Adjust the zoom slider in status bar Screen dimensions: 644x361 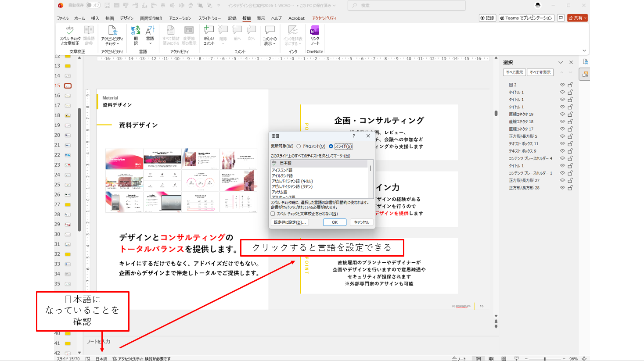(x=545, y=359)
